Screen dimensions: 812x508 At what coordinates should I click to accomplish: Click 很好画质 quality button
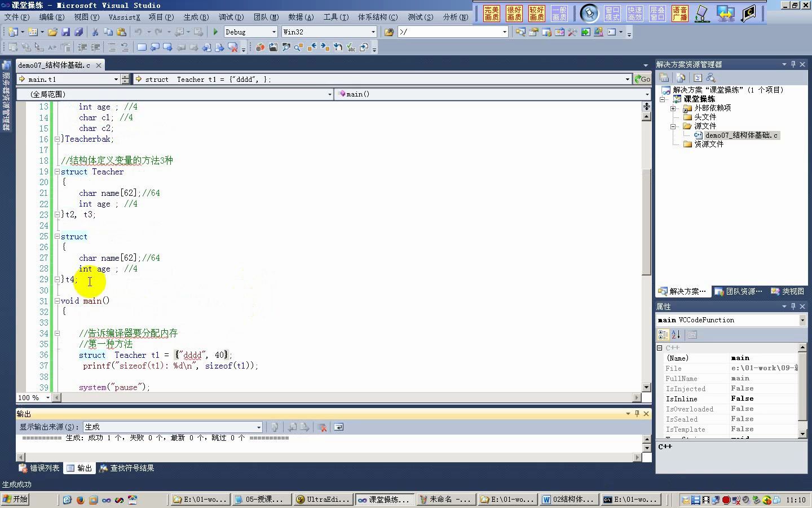pyautogui.click(x=514, y=14)
